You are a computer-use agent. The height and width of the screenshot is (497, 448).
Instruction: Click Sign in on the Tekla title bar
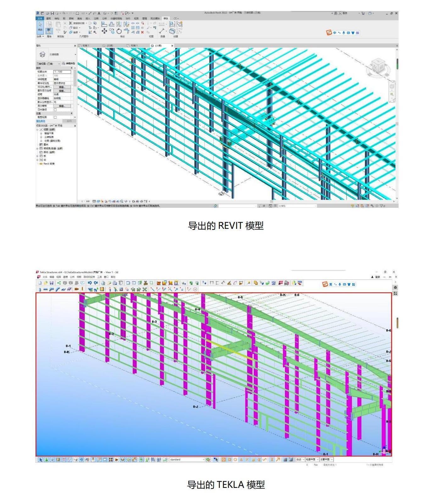pyautogui.click(x=376, y=277)
